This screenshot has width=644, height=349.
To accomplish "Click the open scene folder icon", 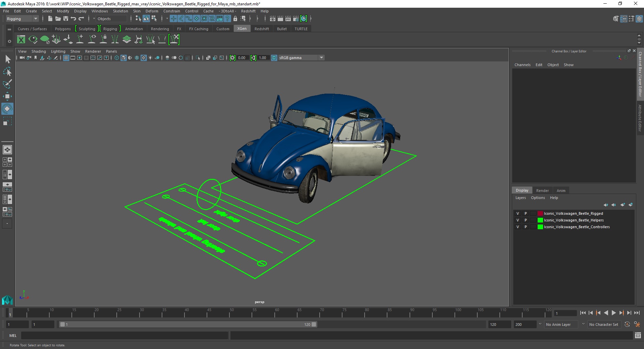I will click(x=58, y=19).
